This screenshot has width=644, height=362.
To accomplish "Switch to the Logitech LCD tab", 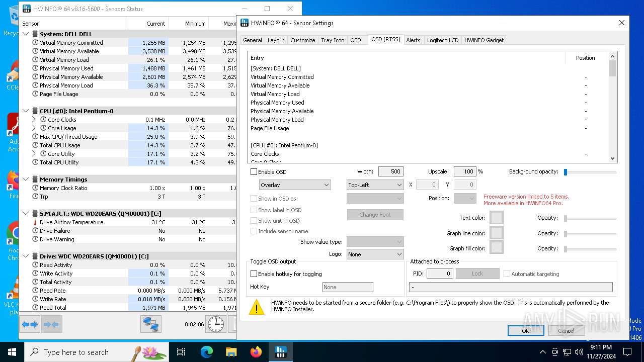I will tap(443, 40).
